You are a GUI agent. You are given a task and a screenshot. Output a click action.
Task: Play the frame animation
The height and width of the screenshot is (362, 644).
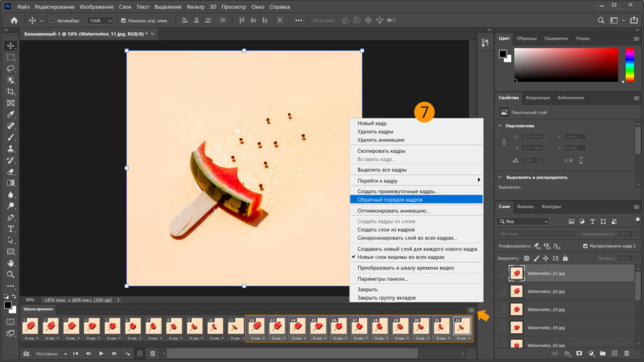click(x=101, y=353)
